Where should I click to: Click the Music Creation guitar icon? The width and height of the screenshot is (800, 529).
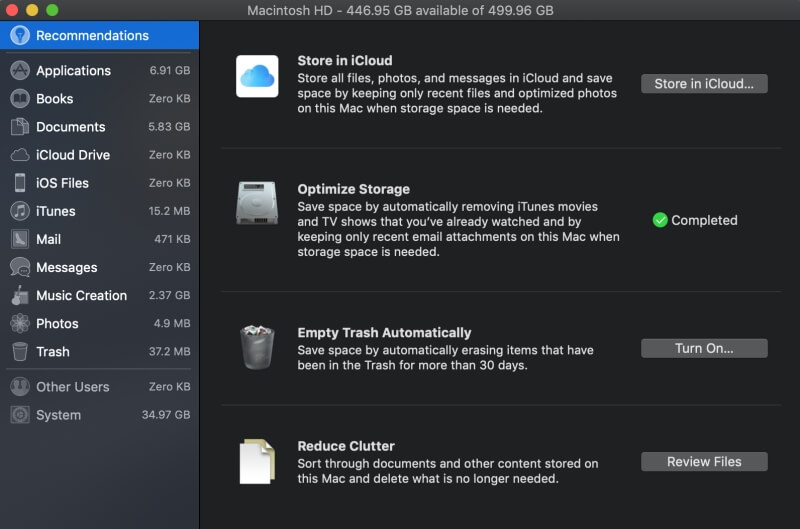pos(19,295)
